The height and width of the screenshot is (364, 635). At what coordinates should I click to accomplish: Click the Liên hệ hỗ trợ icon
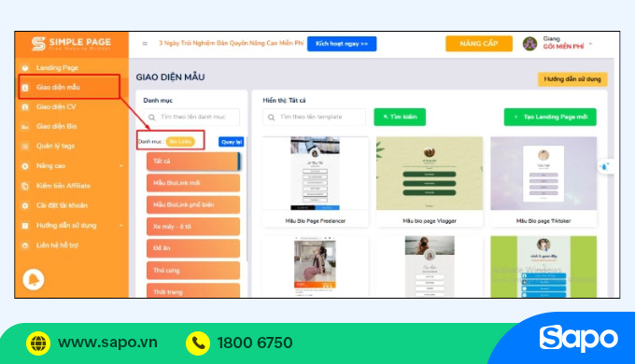coord(25,245)
